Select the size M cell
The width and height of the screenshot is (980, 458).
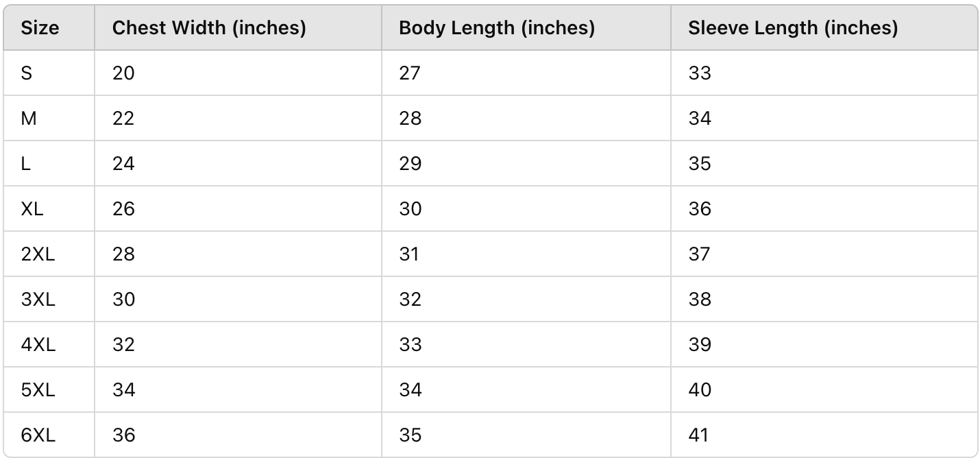coord(29,118)
